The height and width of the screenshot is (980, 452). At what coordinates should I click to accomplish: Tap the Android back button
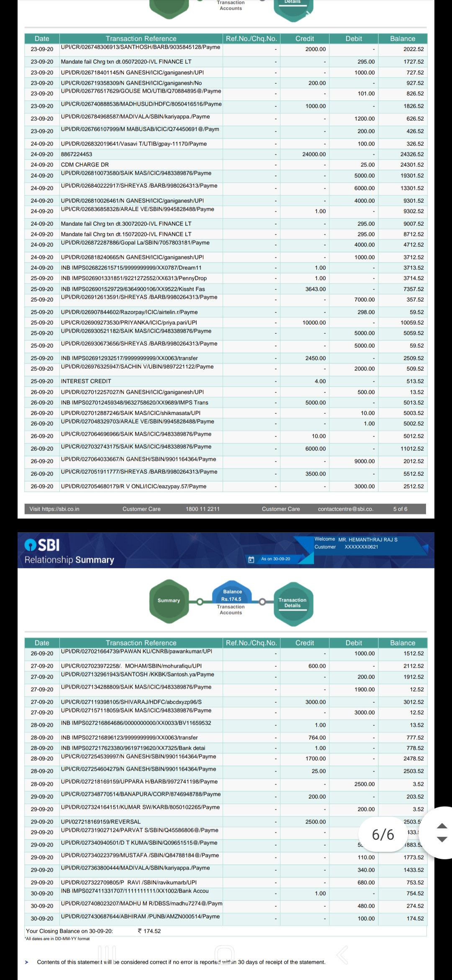[x=342, y=955]
